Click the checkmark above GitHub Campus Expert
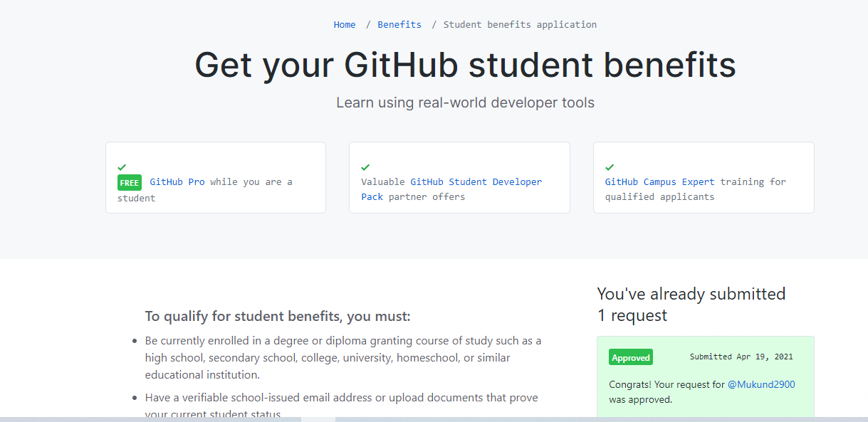 coord(610,167)
